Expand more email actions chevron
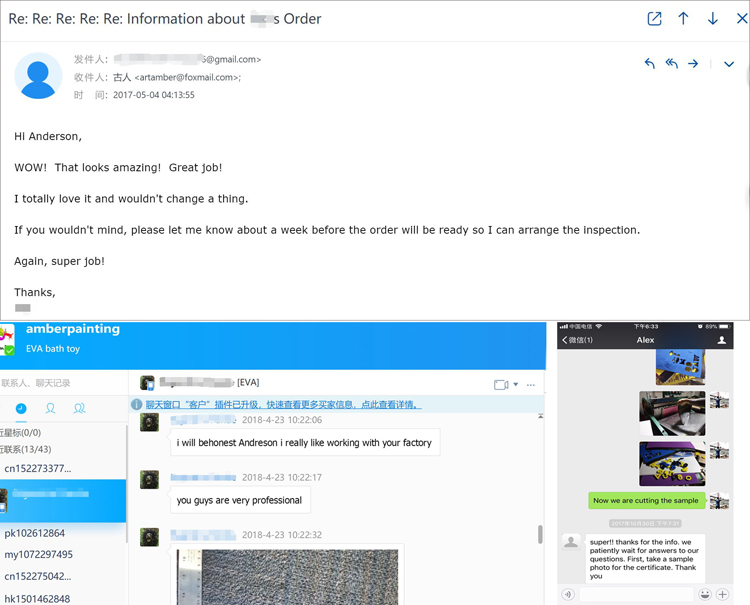 729,64
